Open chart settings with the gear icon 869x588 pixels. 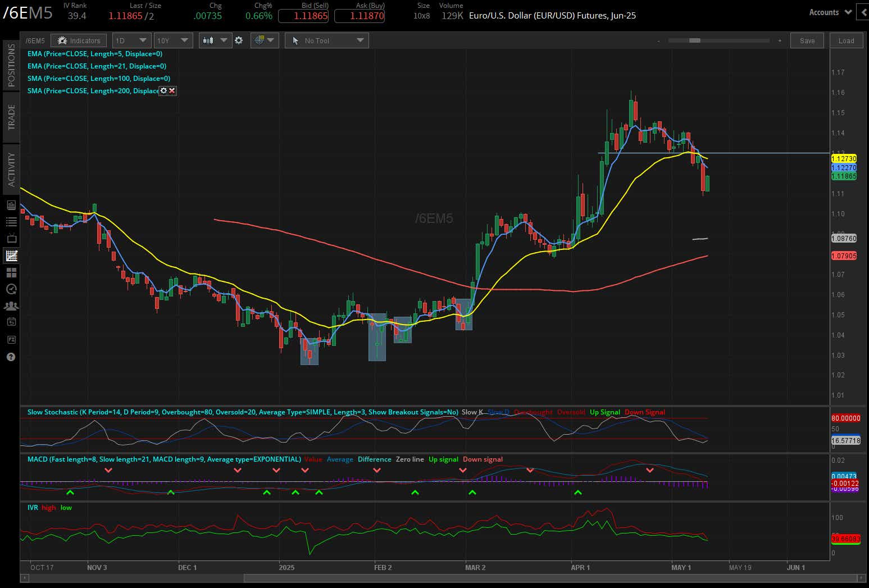click(x=239, y=40)
